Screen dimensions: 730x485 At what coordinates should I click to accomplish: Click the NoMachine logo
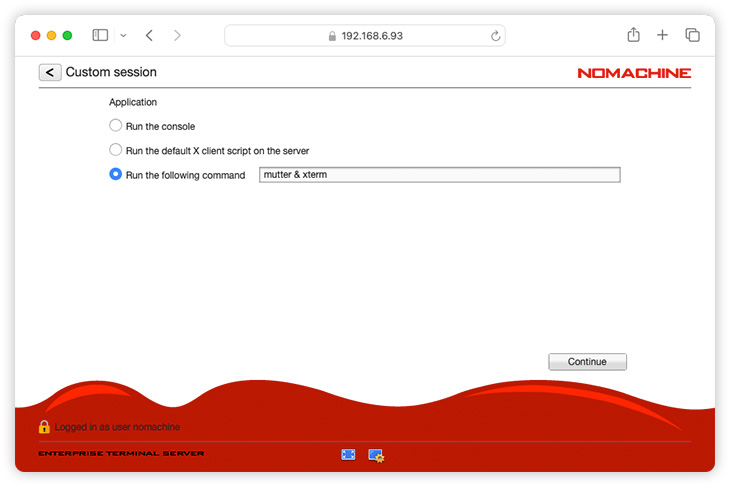(x=633, y=73)
